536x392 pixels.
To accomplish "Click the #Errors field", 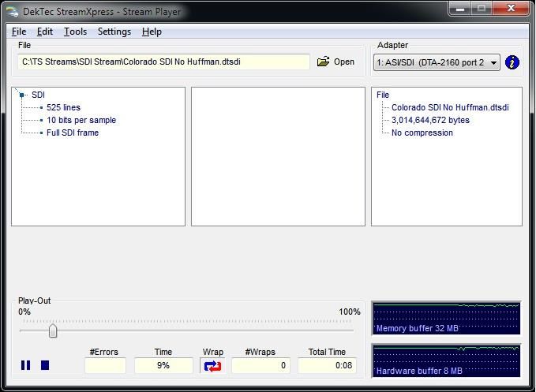I will (105, 365).
